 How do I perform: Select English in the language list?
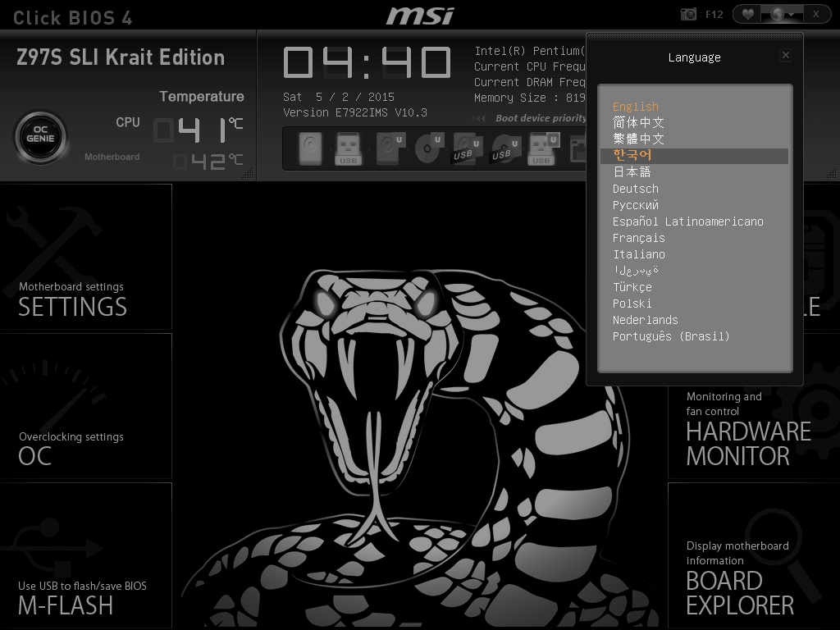tap(636, 107)
